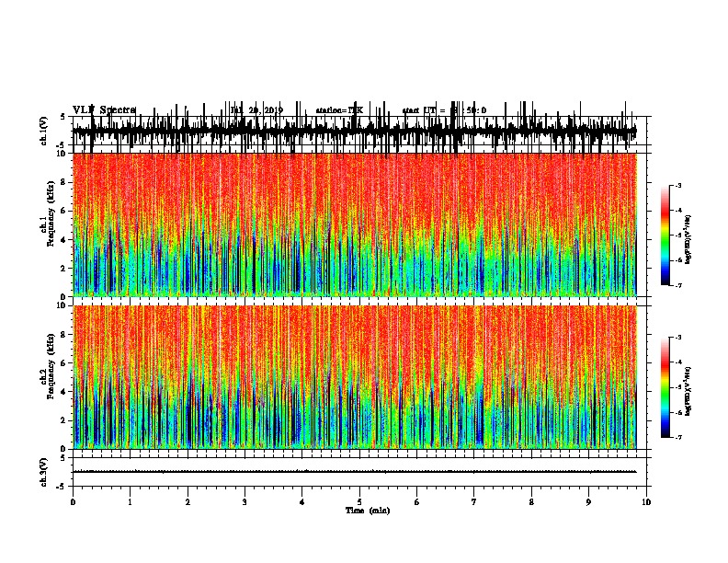Viewport: 728px width, 563px height.
Task: Click the ch.1 colorbar log(PSD) label
Action: (x=688, y=240)
